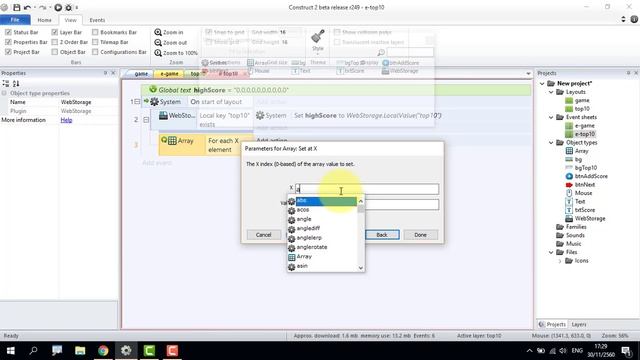
Task: Collapse Files folder in Projects
Action: [551, 252]
